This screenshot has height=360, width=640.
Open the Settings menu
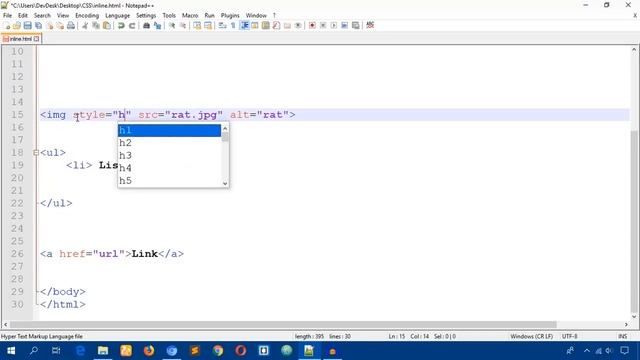[x=146, y=16]
